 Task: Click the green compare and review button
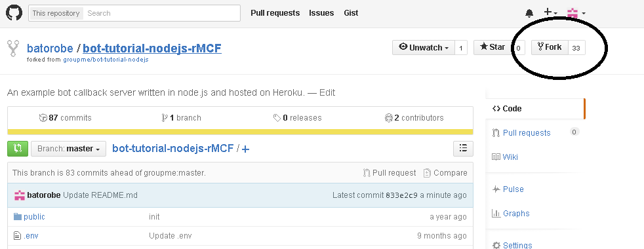point(18,149)
